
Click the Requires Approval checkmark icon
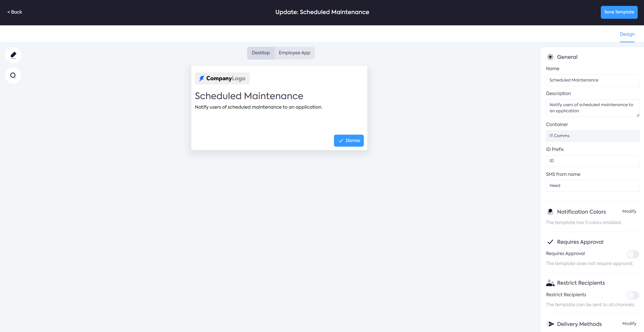coord(550,242)
